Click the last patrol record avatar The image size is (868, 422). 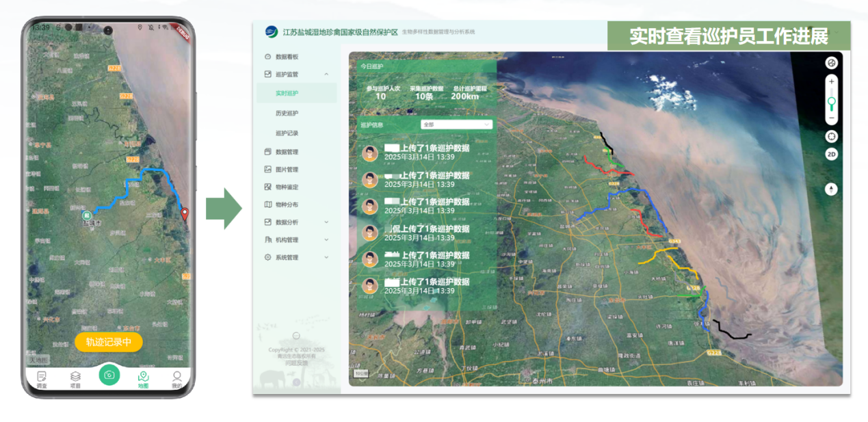pyautogui.click(x=370, y=287)
